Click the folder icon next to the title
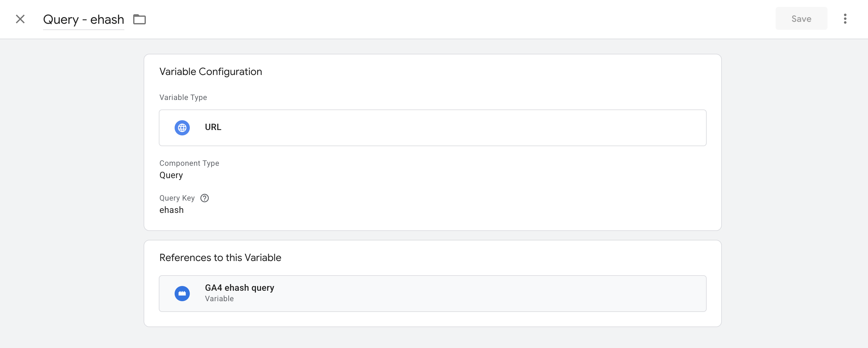The image size is (868, 348). 139,19
